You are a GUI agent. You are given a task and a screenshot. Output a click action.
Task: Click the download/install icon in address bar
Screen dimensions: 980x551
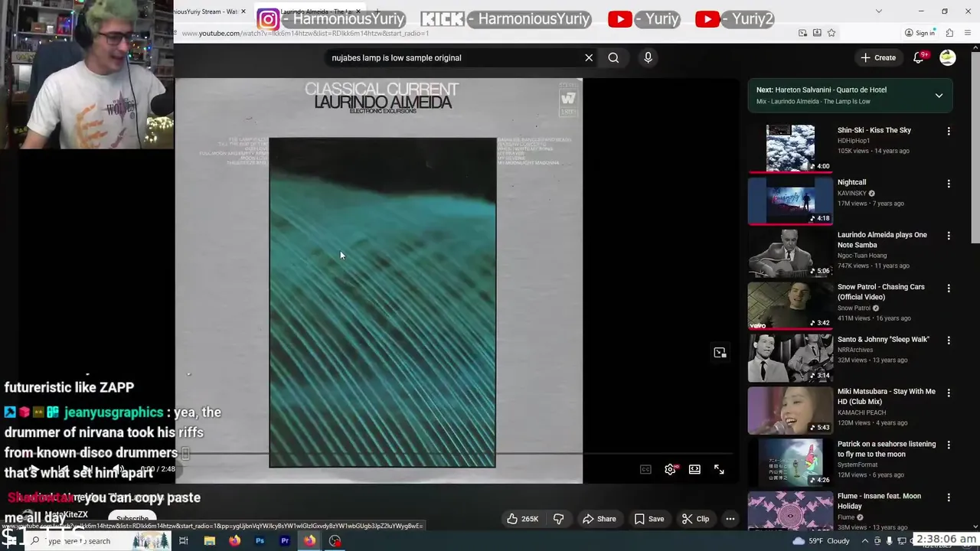tap(817, 33)
